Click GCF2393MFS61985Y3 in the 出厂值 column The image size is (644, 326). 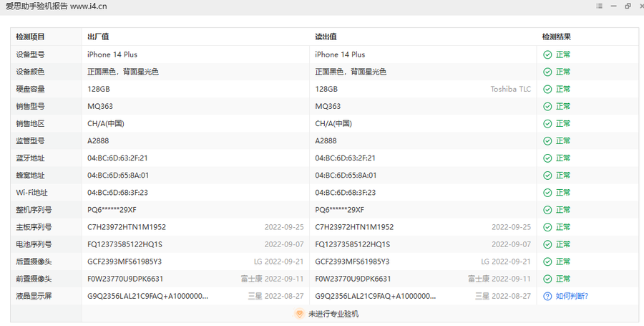point(125,262)
